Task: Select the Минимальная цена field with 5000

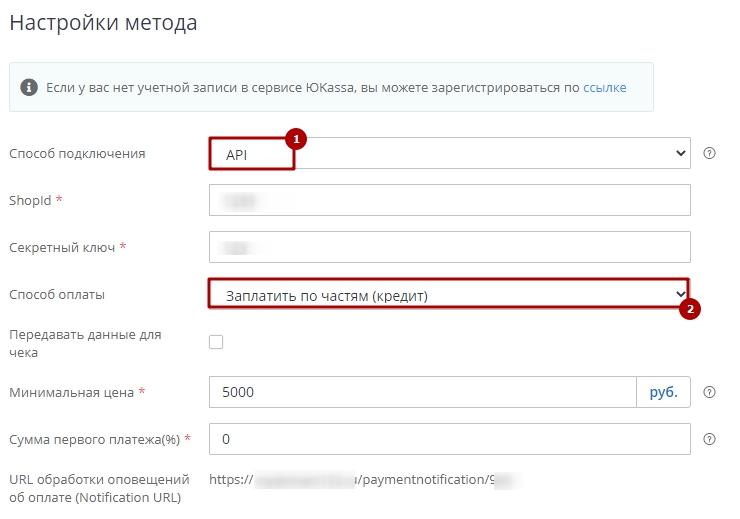Action: [422, 392]
